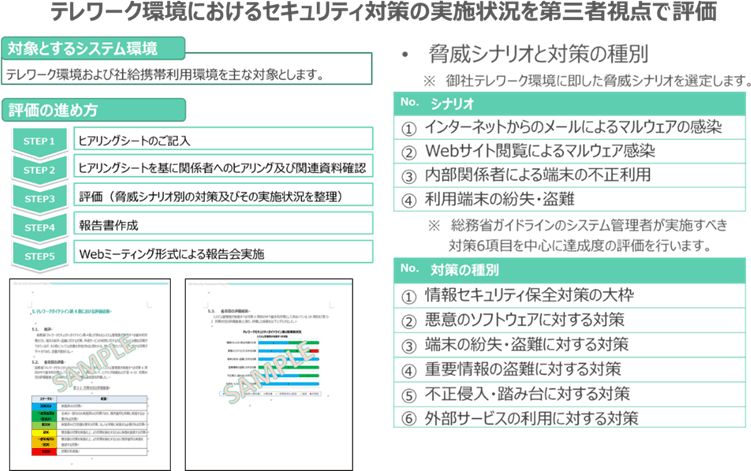Click the '脅威シナリオと対策の種別' bullet heading

click(x=538, y=54)
